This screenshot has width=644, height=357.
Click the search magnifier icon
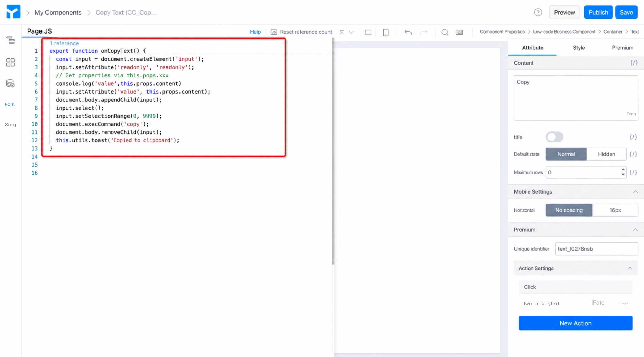[445, 32]
